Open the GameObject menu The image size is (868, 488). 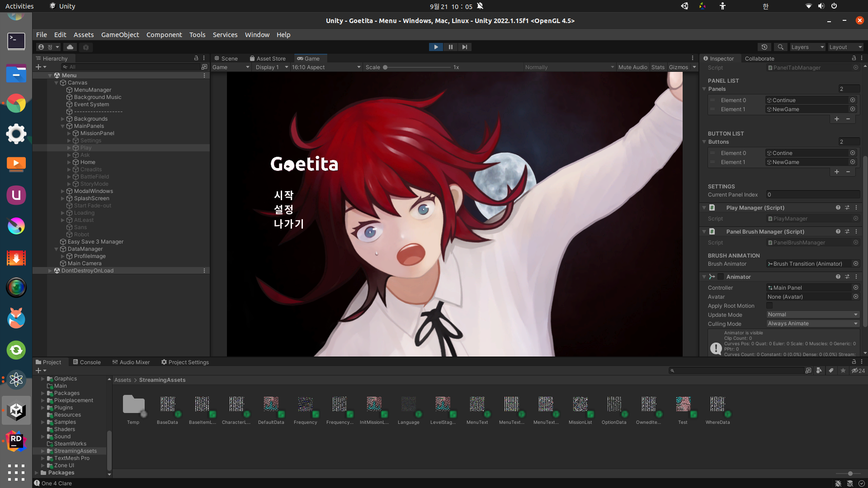[x=120, y=35]
